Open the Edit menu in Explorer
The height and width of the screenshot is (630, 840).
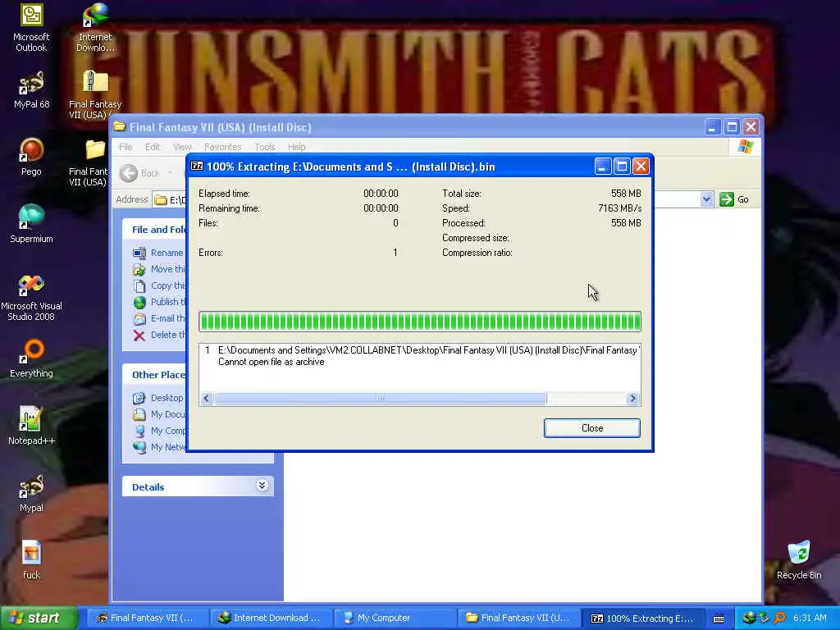152,147
